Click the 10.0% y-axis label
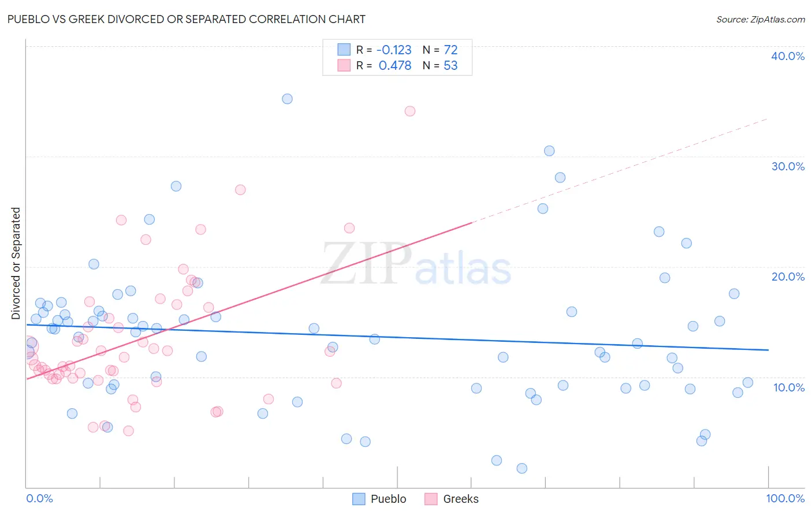This screenshot has height=515, width=812. tap(789, 387)
